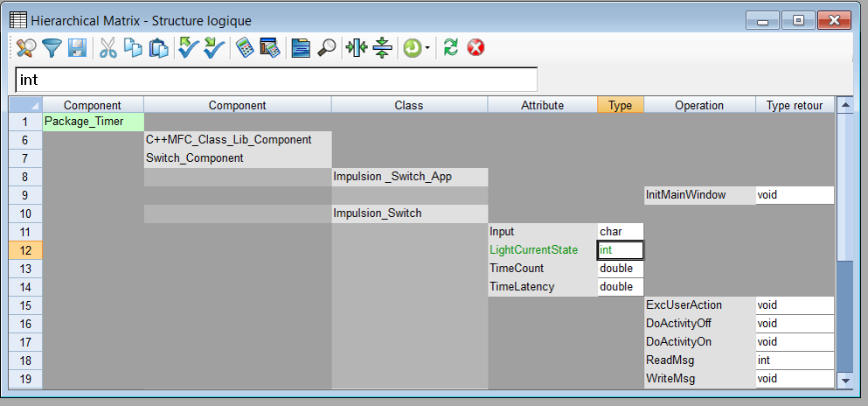Click the filter funnel icon
868x406 pixels.
[52, 48]
